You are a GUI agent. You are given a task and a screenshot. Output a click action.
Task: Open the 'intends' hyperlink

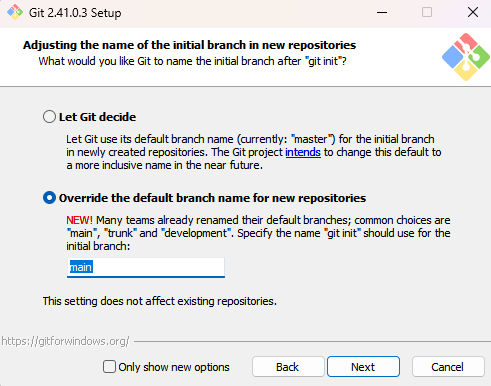(x=303, y=152)
